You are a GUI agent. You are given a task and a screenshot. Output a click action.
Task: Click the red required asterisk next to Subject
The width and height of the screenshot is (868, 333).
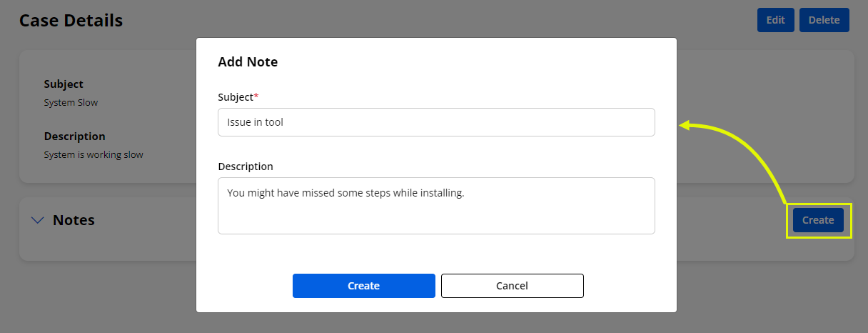tap(256, 96)
